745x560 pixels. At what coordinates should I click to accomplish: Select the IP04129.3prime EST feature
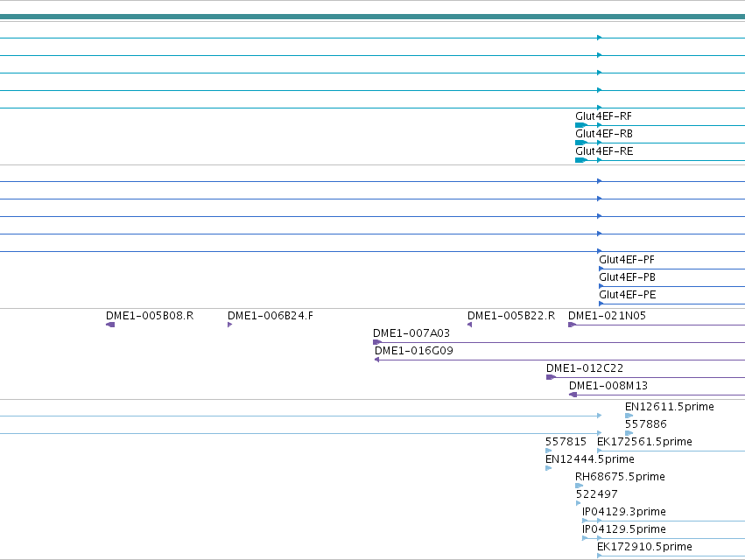click(x=624, y=513)
